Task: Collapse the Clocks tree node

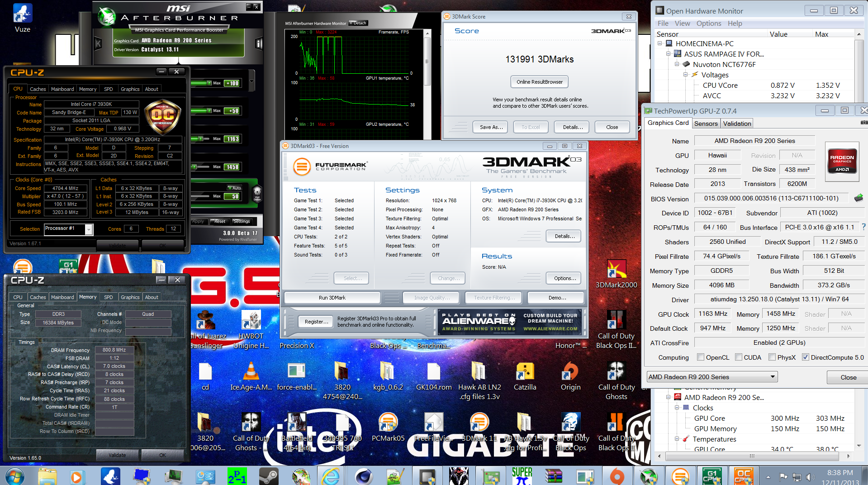Action: coord(677,408)
